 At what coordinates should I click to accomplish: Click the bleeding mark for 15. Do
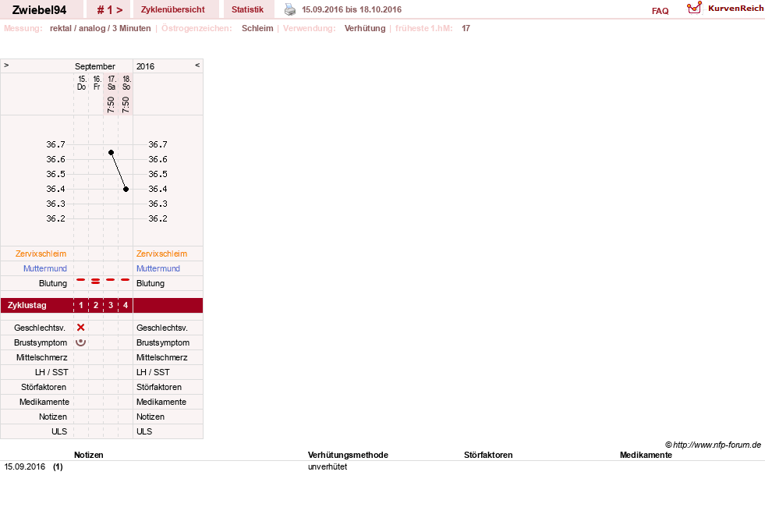point(81,280)
